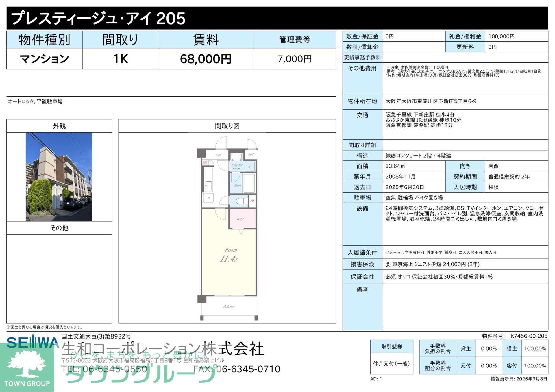This screenshot has height=392, width=555.
Task: Click company name 生和コーポレーション株式会社
Action: click(162, 349)
